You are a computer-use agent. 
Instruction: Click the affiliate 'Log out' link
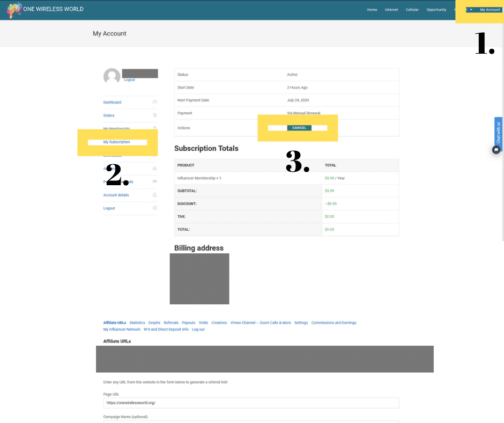[x=198, y=329]
